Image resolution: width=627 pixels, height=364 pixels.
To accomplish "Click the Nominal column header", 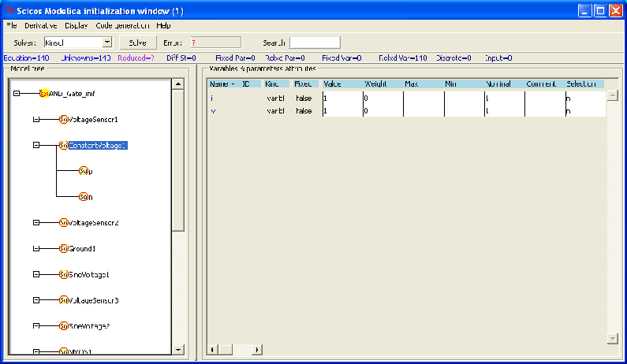I will pyautogui.click(x=504, y=84).
